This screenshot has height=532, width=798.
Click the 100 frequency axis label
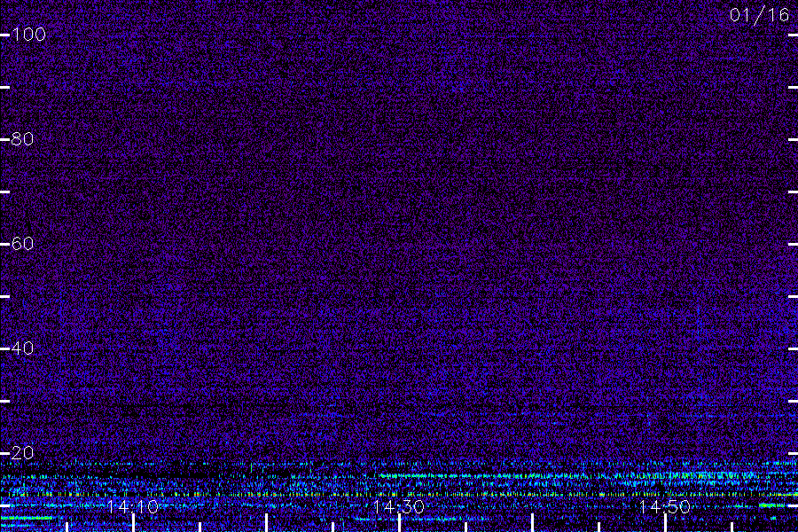click(29, 35)
